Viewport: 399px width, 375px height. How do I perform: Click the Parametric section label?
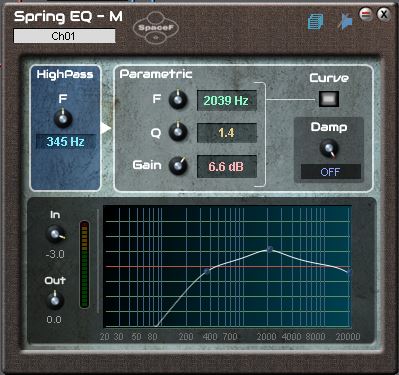(156, 74)
